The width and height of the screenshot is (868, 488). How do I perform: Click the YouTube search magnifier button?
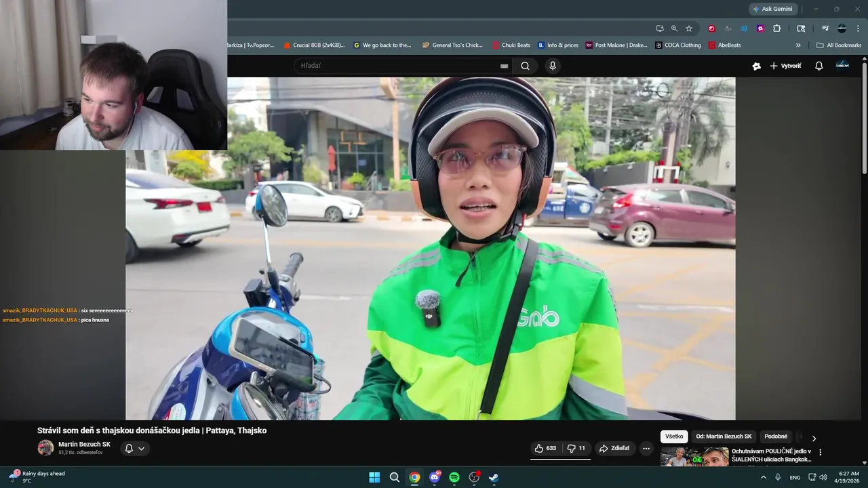coord(525,66)
